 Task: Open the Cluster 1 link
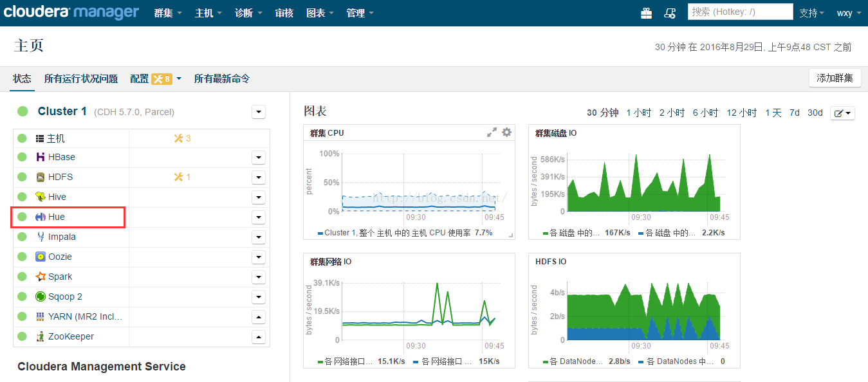62,111
